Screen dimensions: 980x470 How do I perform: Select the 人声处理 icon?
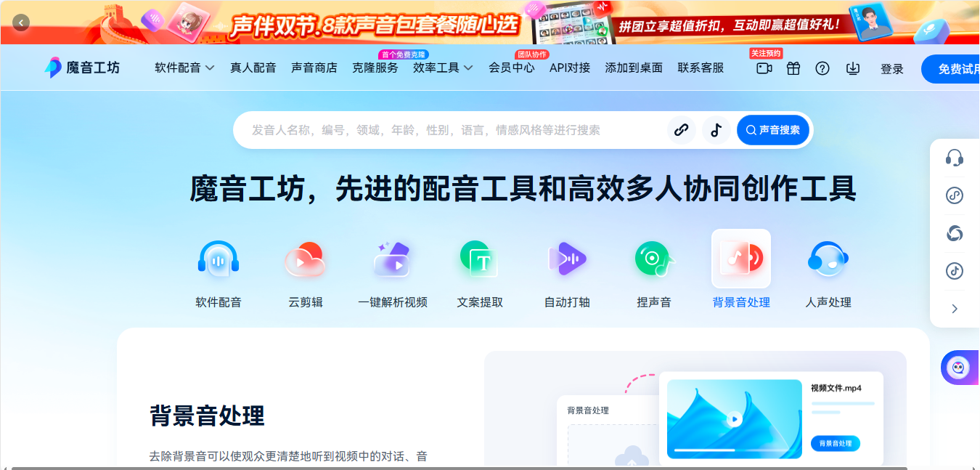tap(828, 259)
